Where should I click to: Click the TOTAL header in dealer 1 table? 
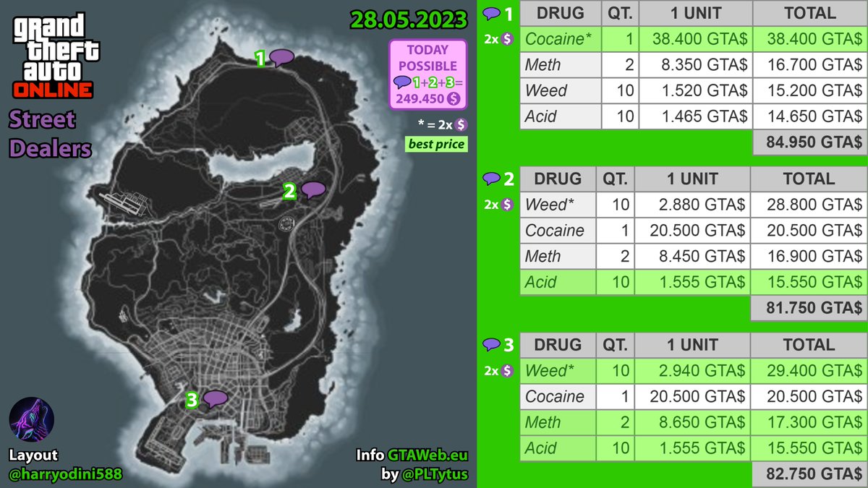click(x=809, y=12)
